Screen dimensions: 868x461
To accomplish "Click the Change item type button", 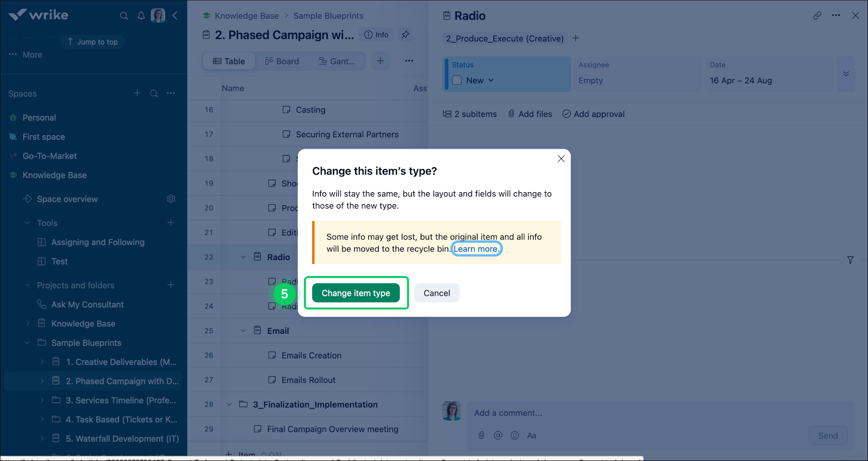I will (355, 293).
